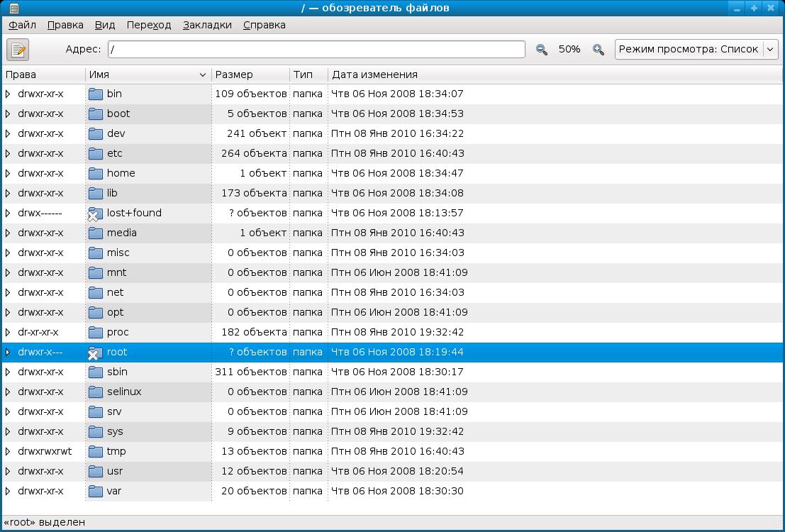Image resolution: width=785 pixels, height=532 pixels.
Task: Open the Режим просмотра: Список dropdown
Action: [696, 49]
